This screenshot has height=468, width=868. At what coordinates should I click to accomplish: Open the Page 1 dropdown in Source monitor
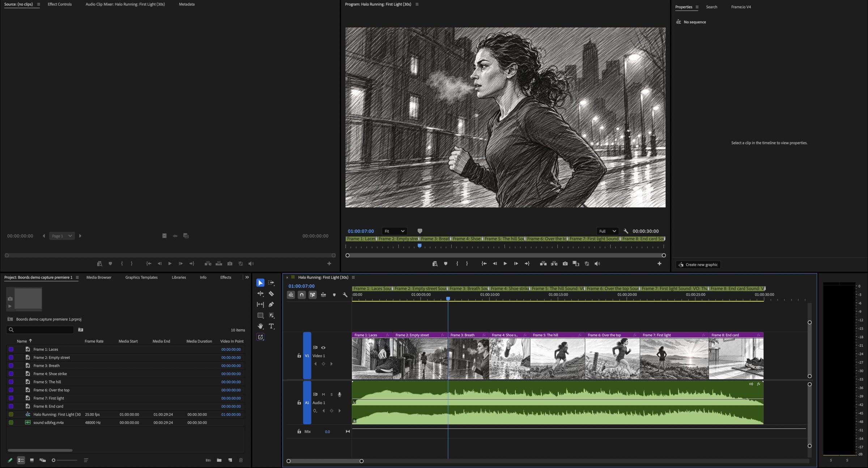62,236
